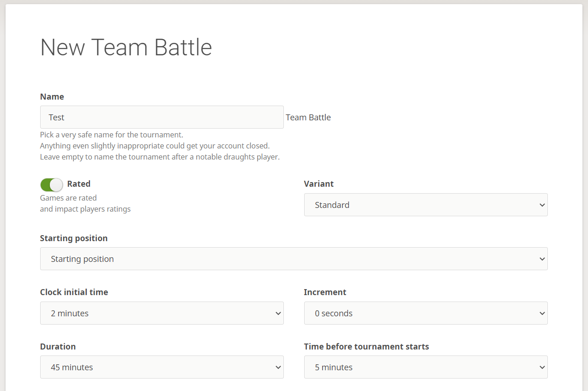Open the Variant dropdown

pyautogui.click(x=426, y=205)
